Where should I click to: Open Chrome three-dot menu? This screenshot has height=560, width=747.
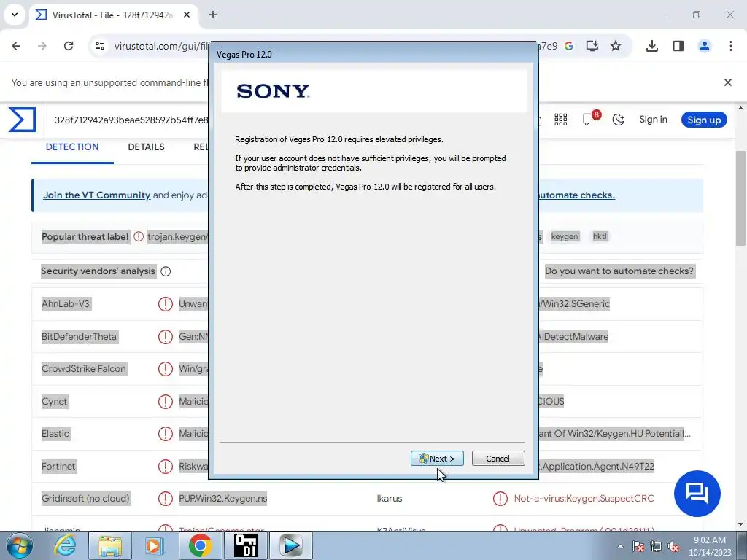pos(730,46)
